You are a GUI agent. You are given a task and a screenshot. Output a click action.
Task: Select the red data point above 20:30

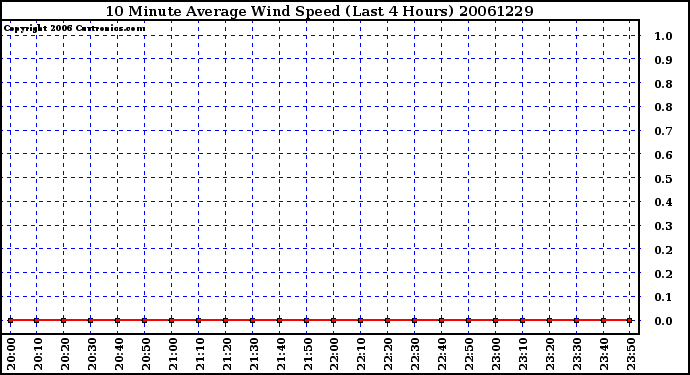tap(91, 320)
